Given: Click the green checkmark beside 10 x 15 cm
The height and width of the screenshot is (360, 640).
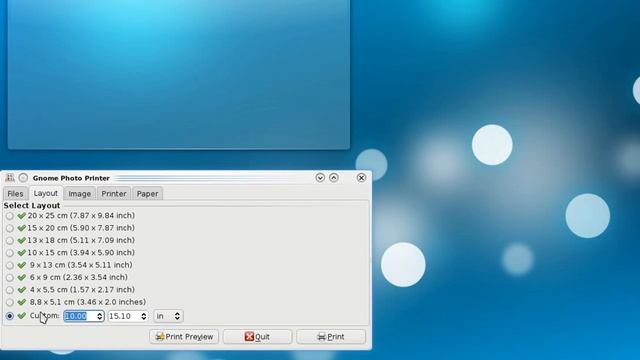Looking at the screenshot, I should pyautogui.click(x=22, y=253).
